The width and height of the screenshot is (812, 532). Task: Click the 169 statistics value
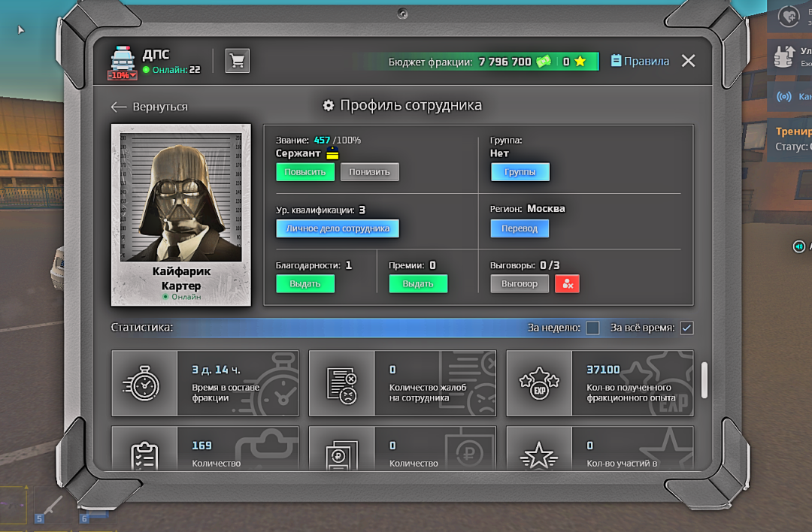pos(201,446)
